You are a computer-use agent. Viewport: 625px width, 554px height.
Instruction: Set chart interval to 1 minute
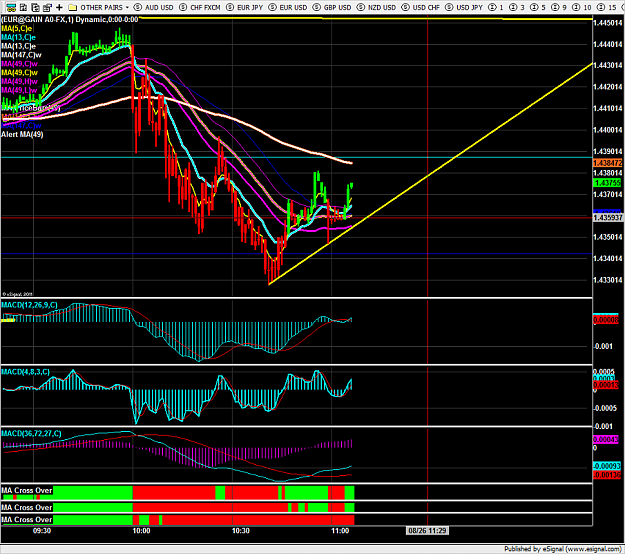coord(495,7)
